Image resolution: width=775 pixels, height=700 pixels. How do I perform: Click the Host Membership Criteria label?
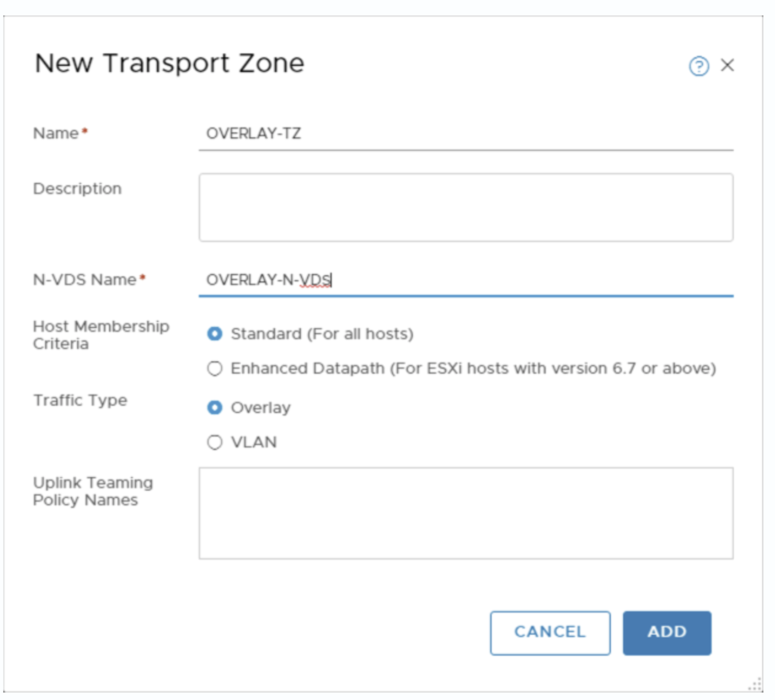click(x=101, y=335)
